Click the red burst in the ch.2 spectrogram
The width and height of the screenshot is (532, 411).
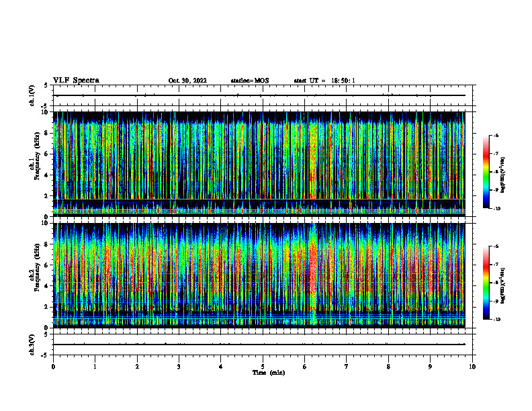point(313,268)
